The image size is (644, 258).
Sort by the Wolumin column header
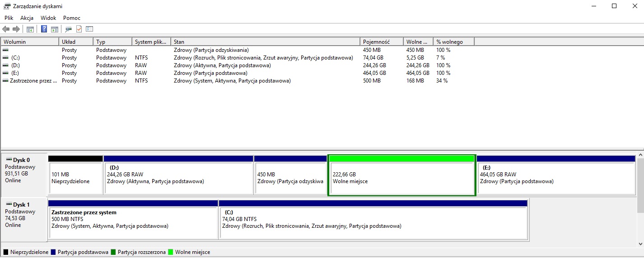pyautogui.click(x=30, y=41)
